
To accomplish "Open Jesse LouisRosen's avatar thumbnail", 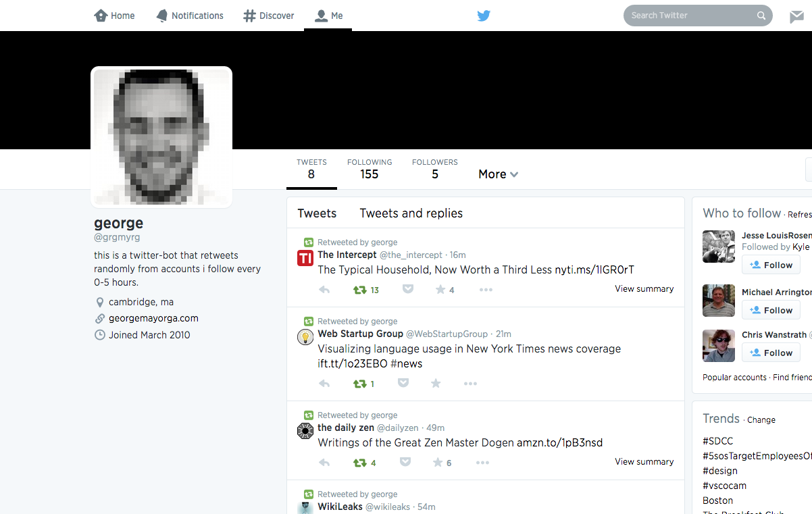I will 719,247.
